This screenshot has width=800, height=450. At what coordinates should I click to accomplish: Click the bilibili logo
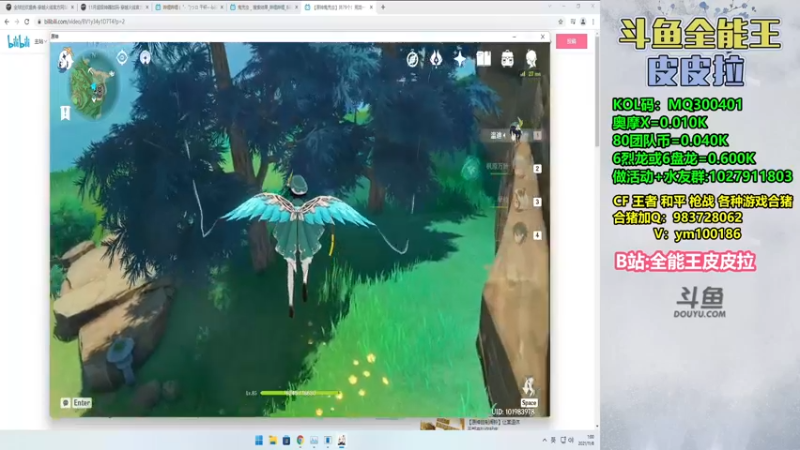coord(18,41)
